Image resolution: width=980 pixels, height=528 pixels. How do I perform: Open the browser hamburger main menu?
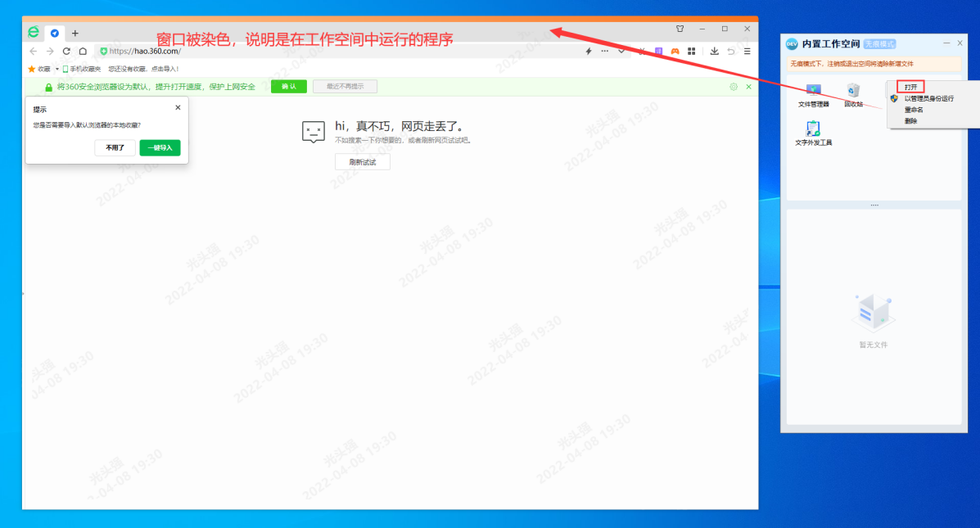tap(747, 51)
